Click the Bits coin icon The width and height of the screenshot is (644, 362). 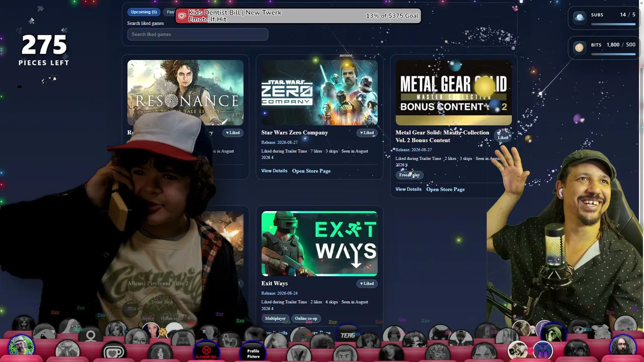pyautogui.click(x=580, y=47)
